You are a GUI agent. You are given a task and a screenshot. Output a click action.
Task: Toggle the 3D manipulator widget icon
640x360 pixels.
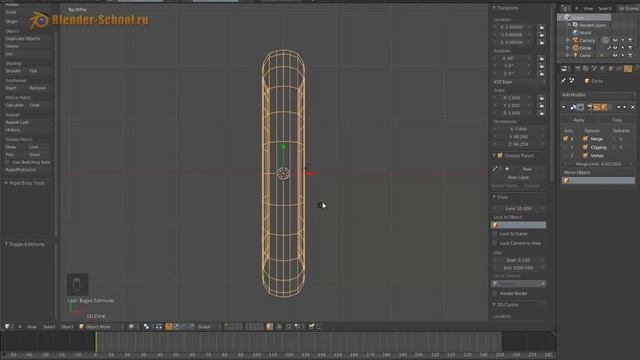click(169, 327)
